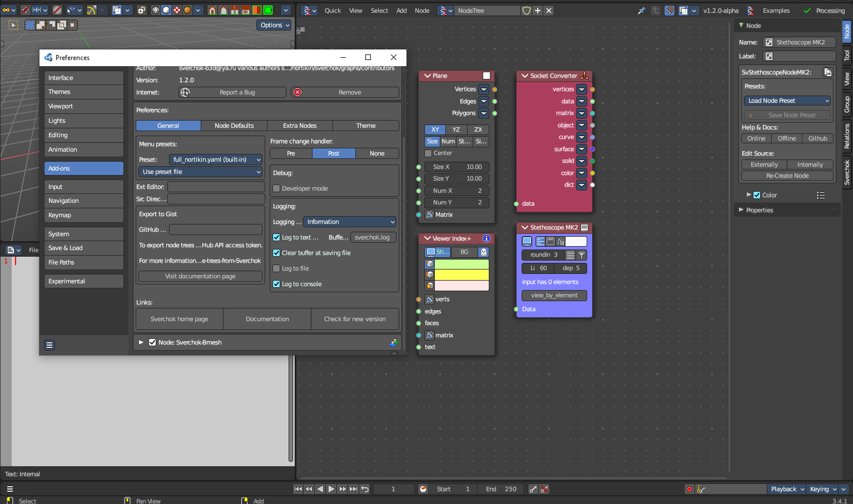Click the Sverchok logo beside Node: Sverchok-Bmesh
This screenshot has width=853, height=504.
click(x=394, y=342)
